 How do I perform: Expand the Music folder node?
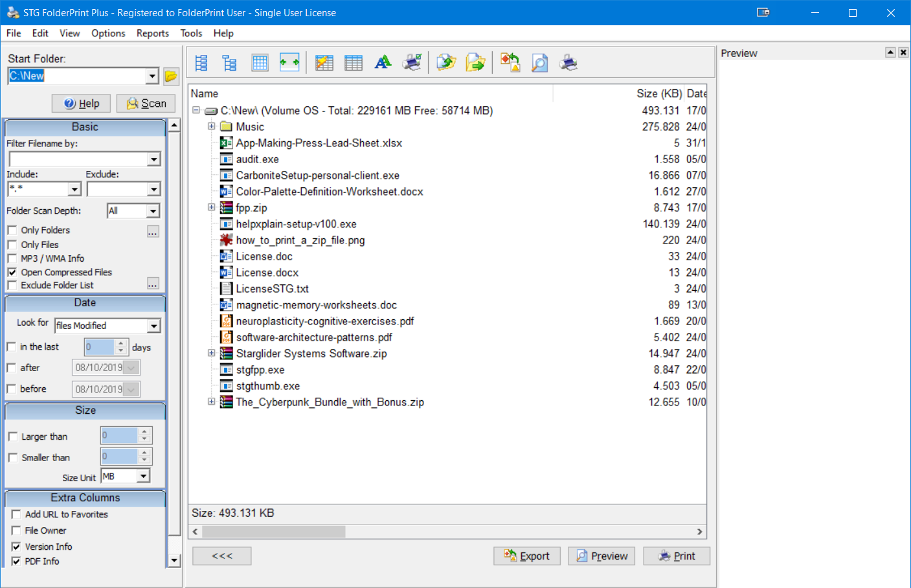pyautogui.click(x=211, y=126)
